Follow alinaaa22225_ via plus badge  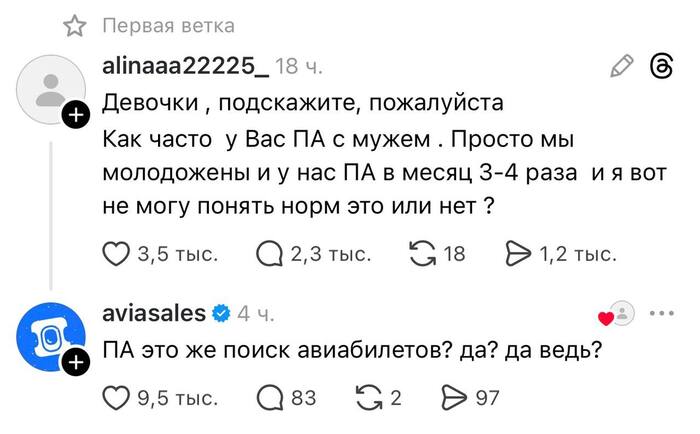point(76,116)
